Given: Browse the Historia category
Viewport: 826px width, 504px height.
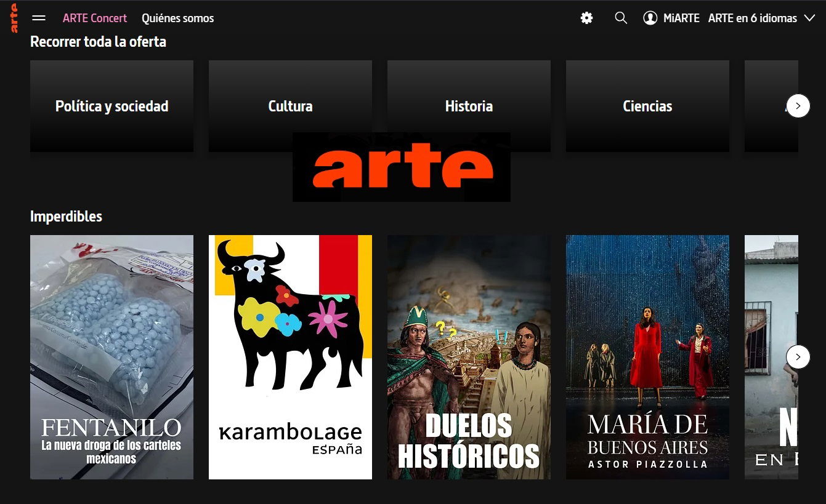Looking at the screenshot, I should (469, 106).
